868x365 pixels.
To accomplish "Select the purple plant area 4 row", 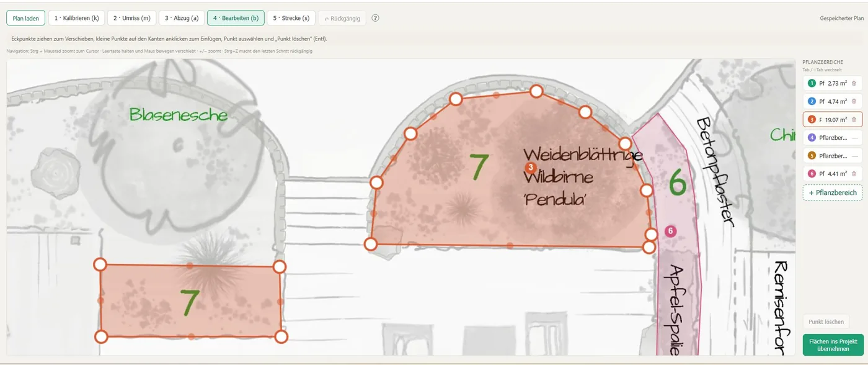I will pos(833,138).
